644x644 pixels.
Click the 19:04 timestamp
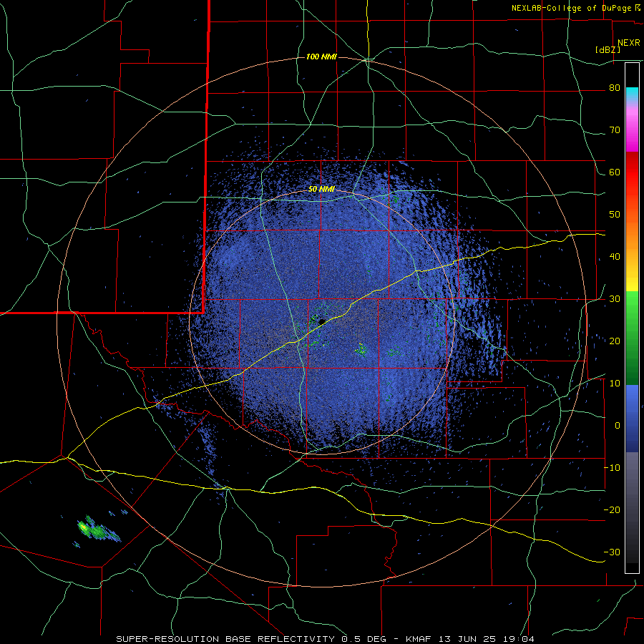(517, 639)
